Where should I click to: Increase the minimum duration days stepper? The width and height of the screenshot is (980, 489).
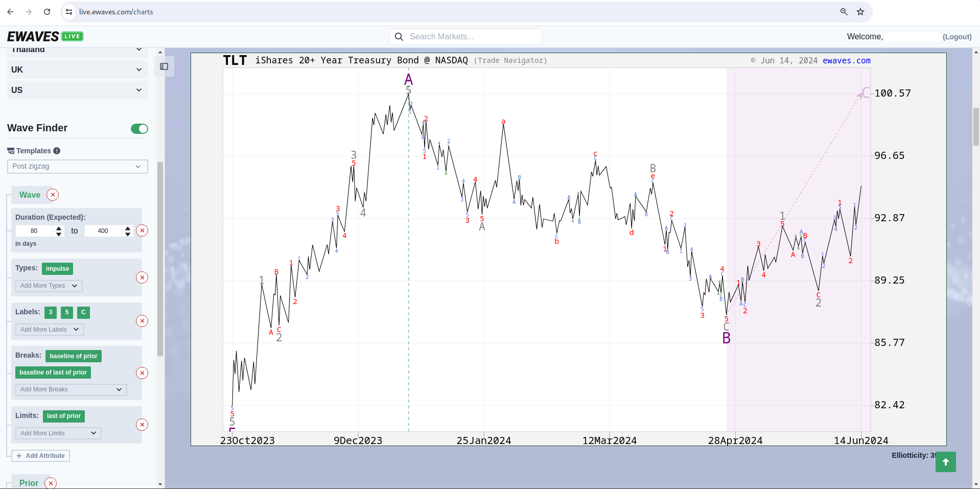click(x=59, y=228)
